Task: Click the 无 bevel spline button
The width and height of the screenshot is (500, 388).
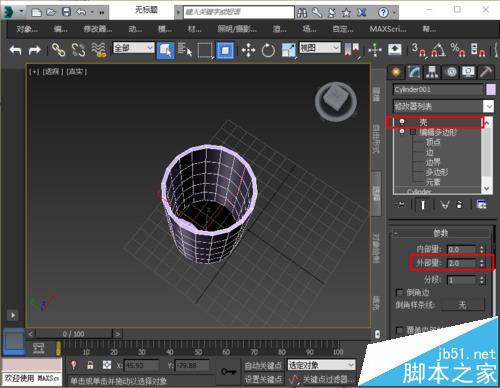Action: [x=462, y=305]
